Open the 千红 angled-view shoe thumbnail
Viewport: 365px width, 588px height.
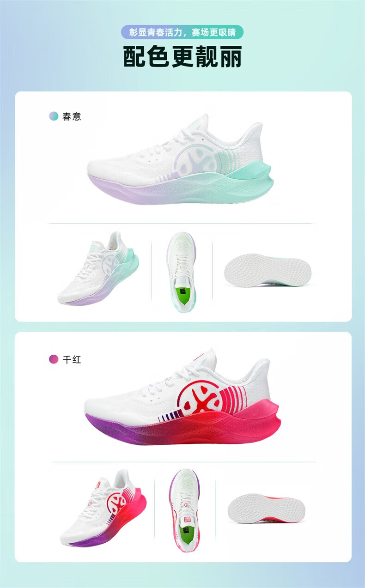pos(103,508)
